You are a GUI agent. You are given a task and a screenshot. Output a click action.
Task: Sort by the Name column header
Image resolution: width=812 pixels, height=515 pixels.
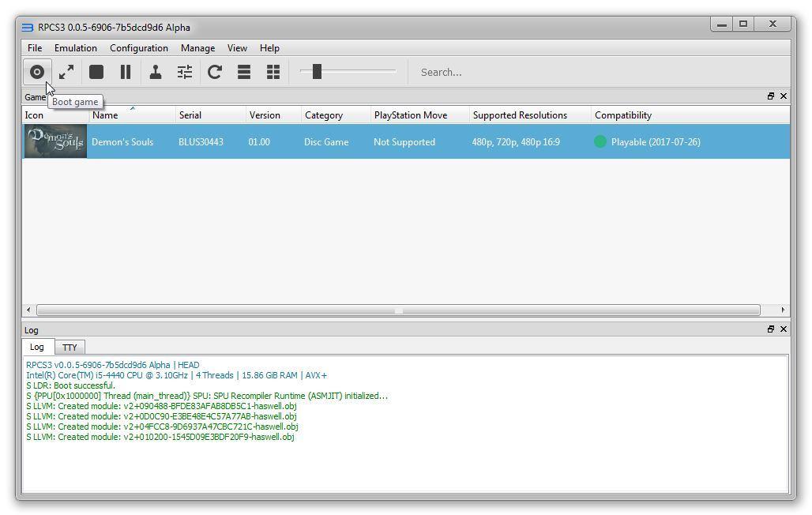132,115
